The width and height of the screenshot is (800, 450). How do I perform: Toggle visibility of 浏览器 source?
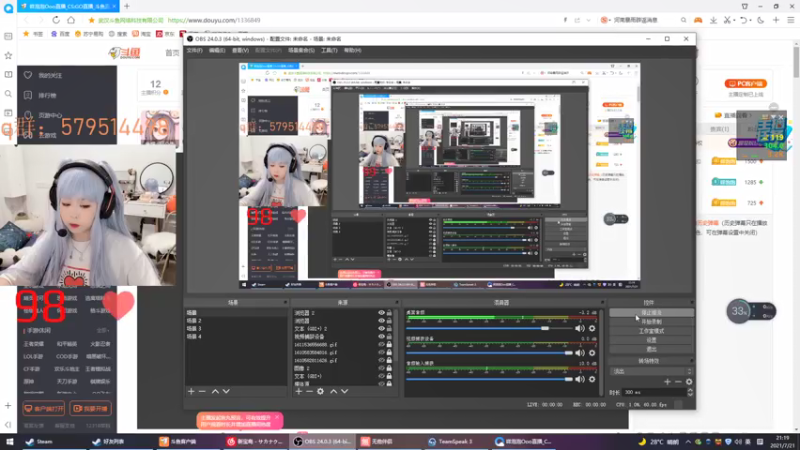click(x=381, y=320)
